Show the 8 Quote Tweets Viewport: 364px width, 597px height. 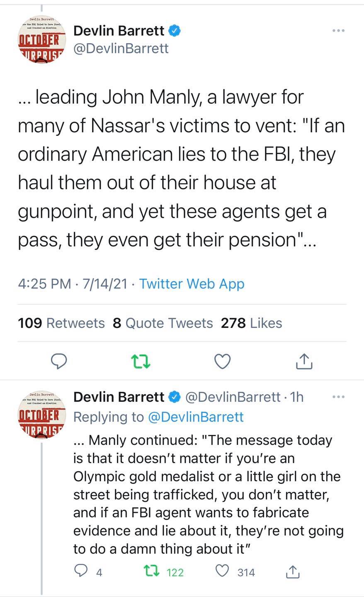coord(160,323)
